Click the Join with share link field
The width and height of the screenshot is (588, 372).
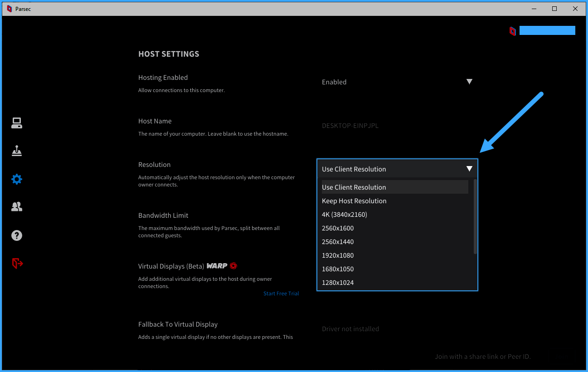pyautogui.click(x=483, y=356)
